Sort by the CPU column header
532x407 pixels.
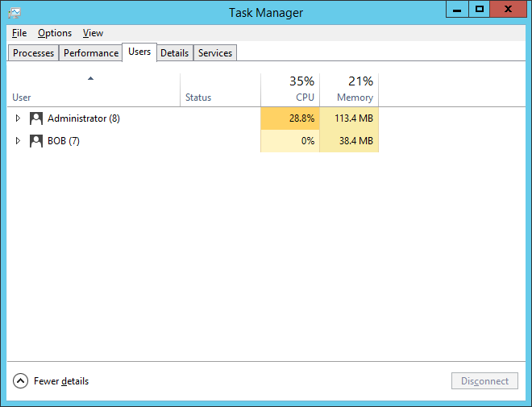click(290, 89)
